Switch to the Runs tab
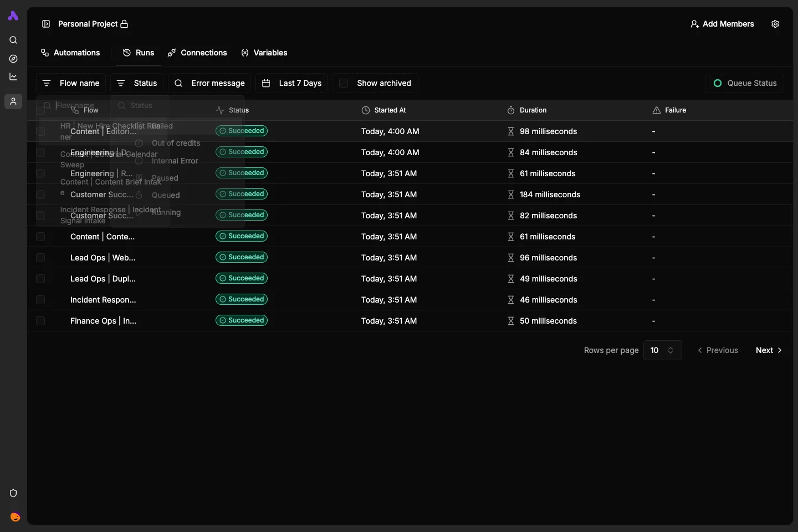The image size is (798, 532). [139, 53]
